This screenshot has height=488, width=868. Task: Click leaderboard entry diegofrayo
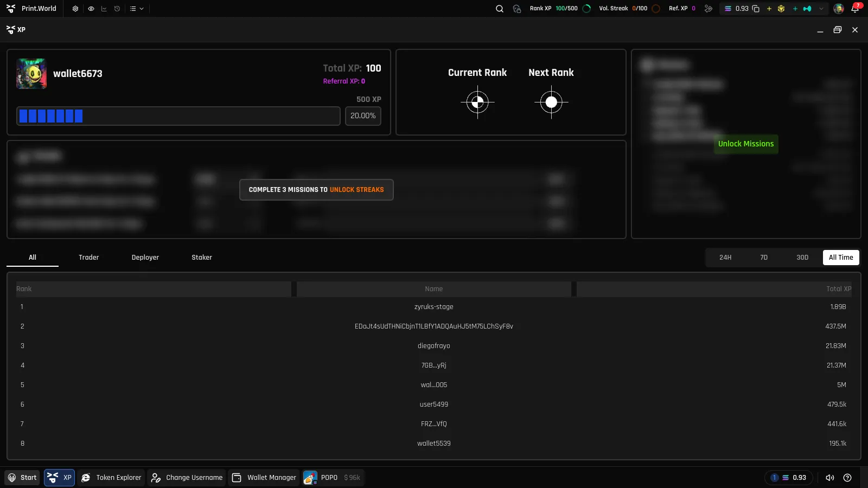(x=434, y=346)
